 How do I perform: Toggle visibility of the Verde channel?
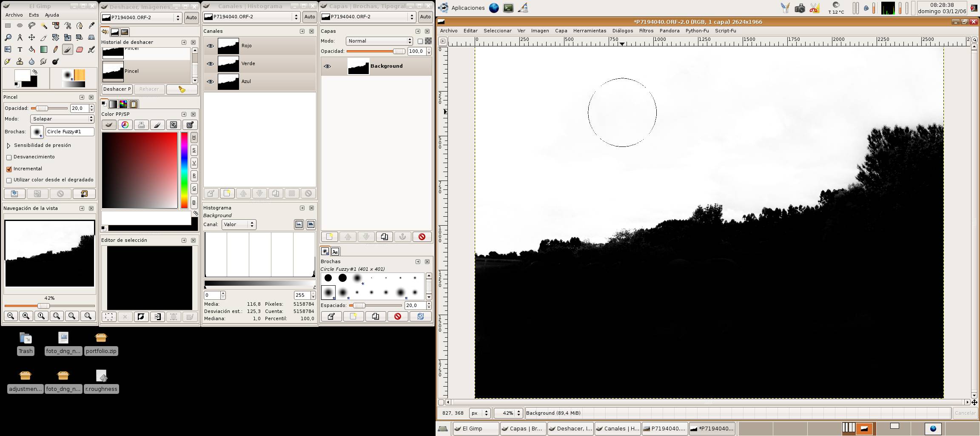pos(210,63)
